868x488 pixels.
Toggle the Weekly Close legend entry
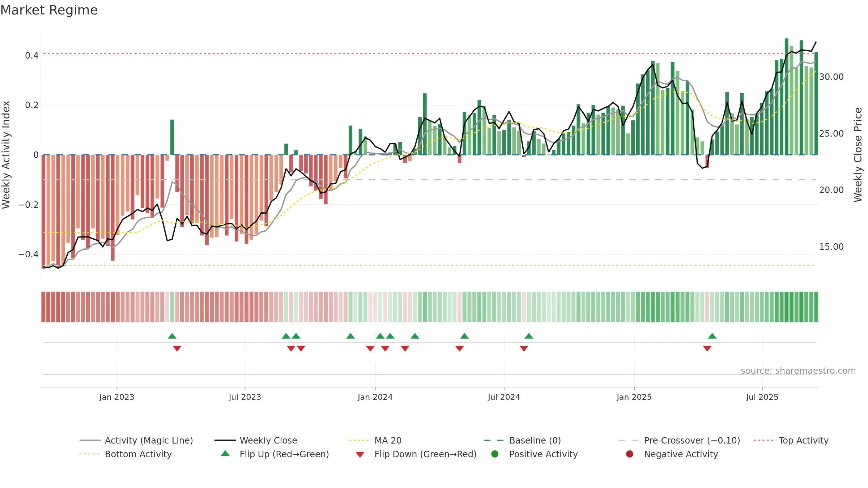[256, 440]
